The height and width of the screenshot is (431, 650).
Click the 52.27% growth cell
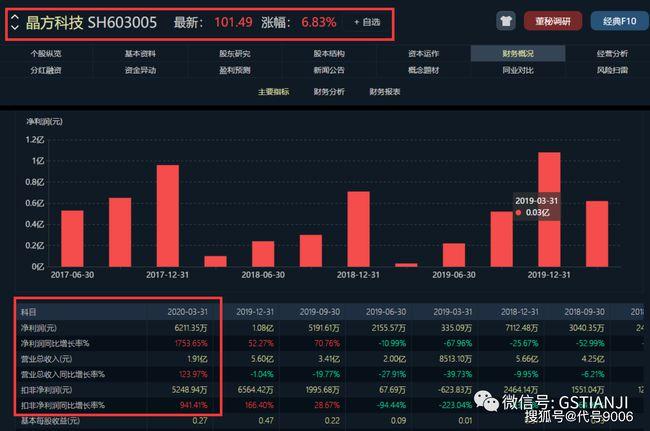click(x=261, y=343)
